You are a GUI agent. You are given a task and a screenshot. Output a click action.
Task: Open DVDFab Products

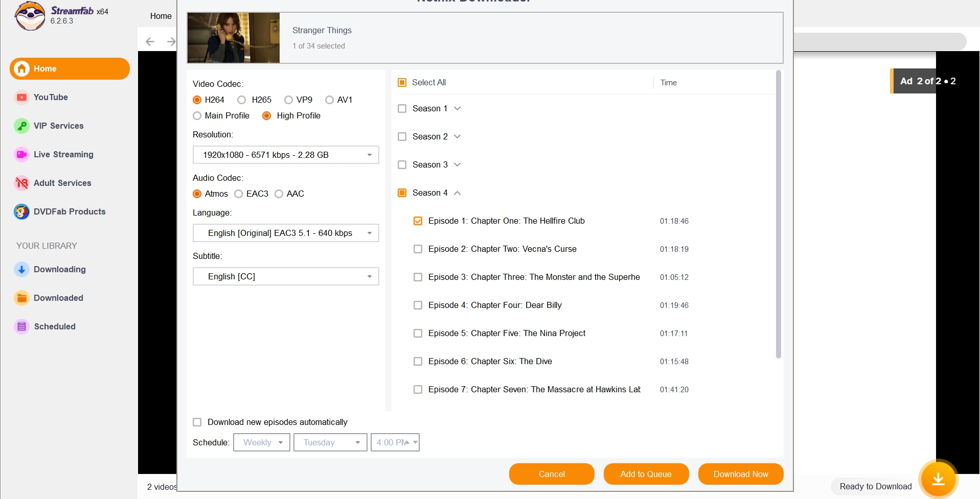pyautogui.click(x=70, y=211)
